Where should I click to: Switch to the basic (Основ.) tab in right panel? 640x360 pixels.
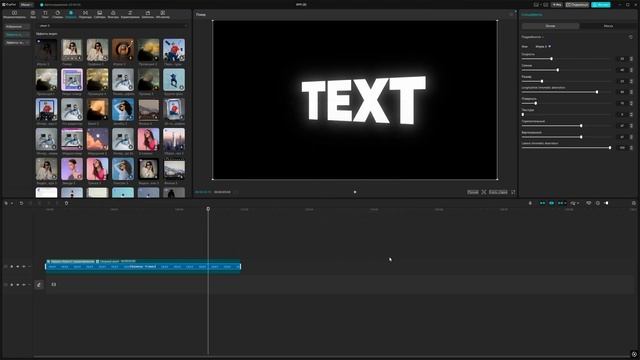pos(550,26)
